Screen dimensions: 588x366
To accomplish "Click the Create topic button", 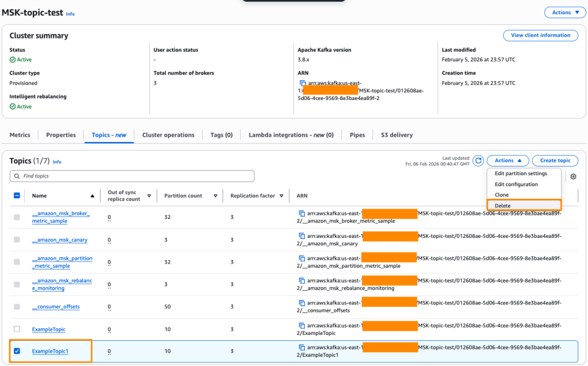I will click(555, 161).
